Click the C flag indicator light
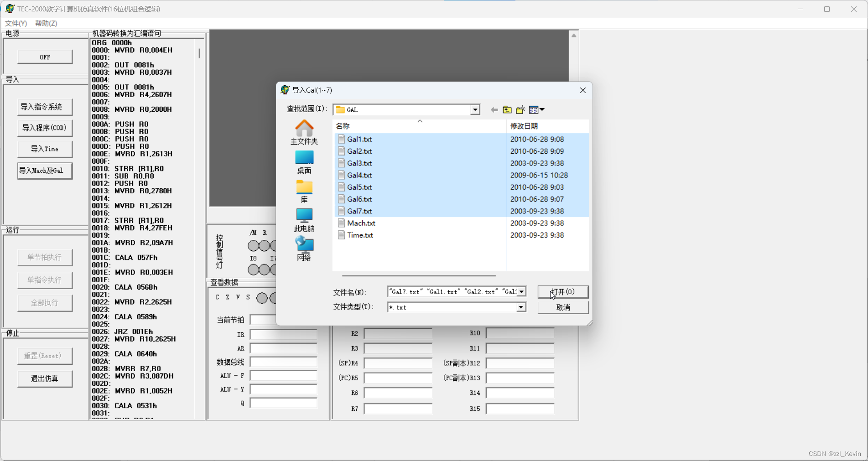This screenshot has width=868, height=461. [x=262, y=298]
